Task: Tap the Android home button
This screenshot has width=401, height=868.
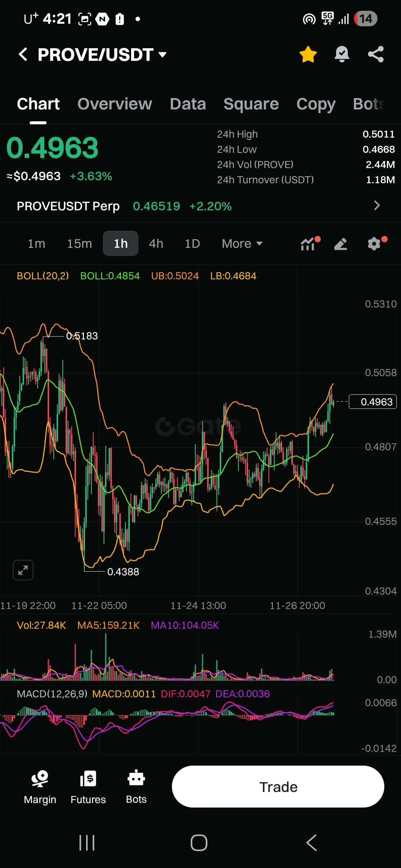Action: 199,843
